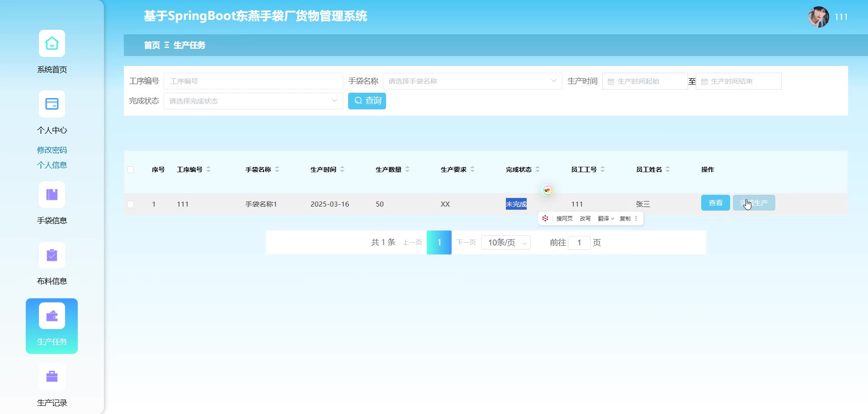Sort table by 工序编号 column arrows
The image size is (868, 414).
click(208, 169)
